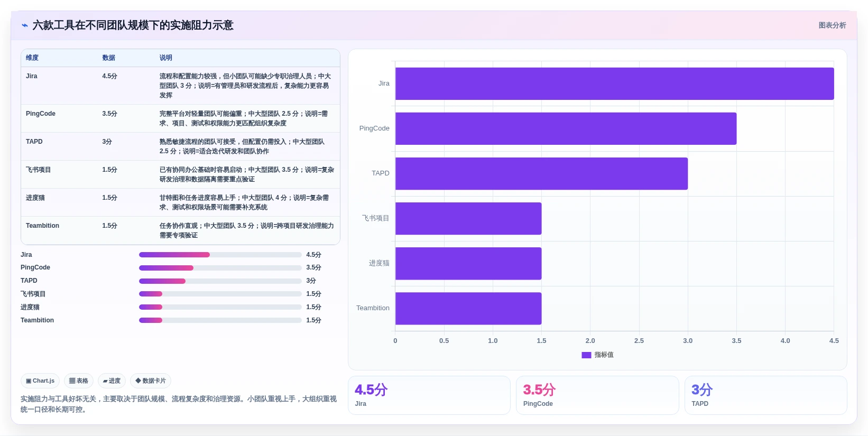Click the 3.5分 value beside the PingCode progress bar

point(314,268)
